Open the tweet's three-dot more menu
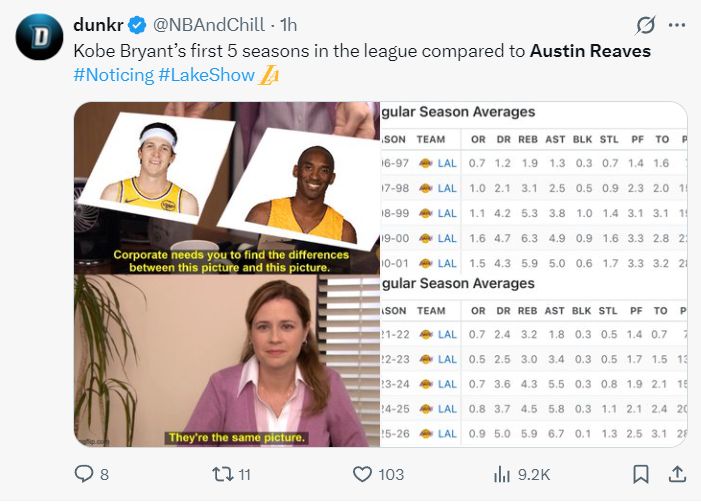Image resolution: width=701 pixels, height=504 pixels. 677,25
